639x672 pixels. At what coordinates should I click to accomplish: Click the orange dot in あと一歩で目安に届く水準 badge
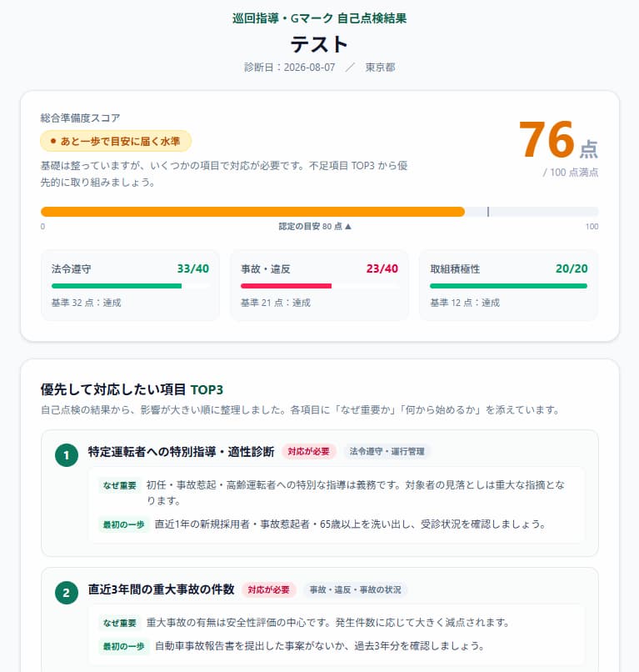pos(53,141)
